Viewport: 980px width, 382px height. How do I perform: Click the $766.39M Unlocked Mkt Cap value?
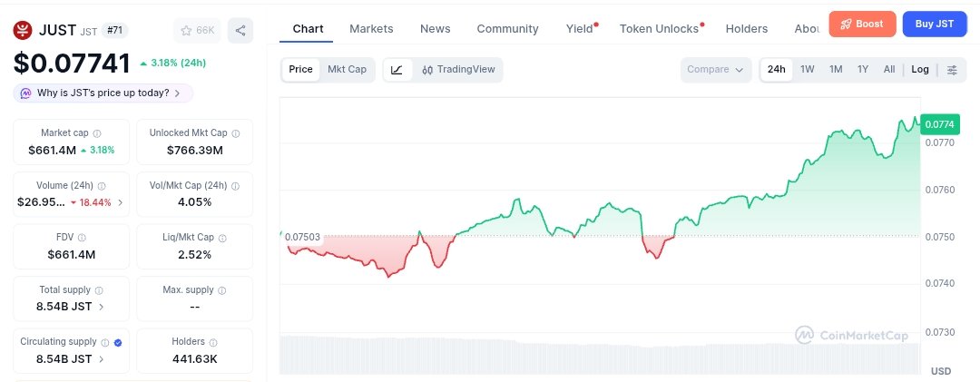[x=195, y=150]
